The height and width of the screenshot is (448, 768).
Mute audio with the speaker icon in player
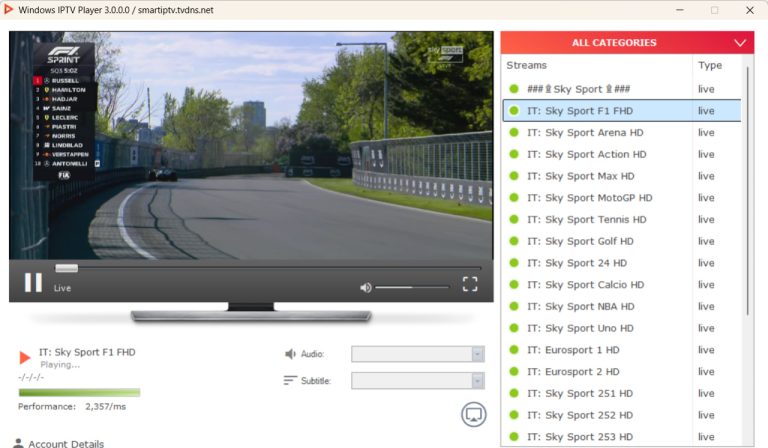(x=365, y=287)
